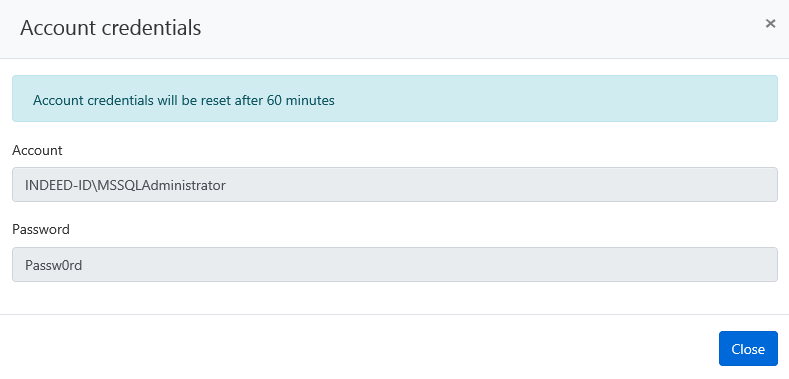789x379 pixels.
Task: Click 'INDEED-ID' domain prefix in the Account field
Action: click(x=59, y=185)
